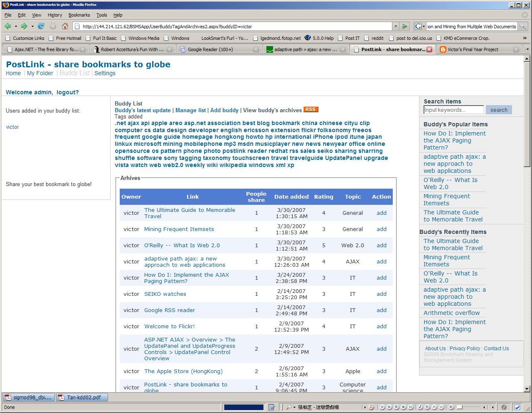The image size is (532, 413).
Task: Go back using the green Back arrow
Action: pyautogui.click(x=8, y=26)
